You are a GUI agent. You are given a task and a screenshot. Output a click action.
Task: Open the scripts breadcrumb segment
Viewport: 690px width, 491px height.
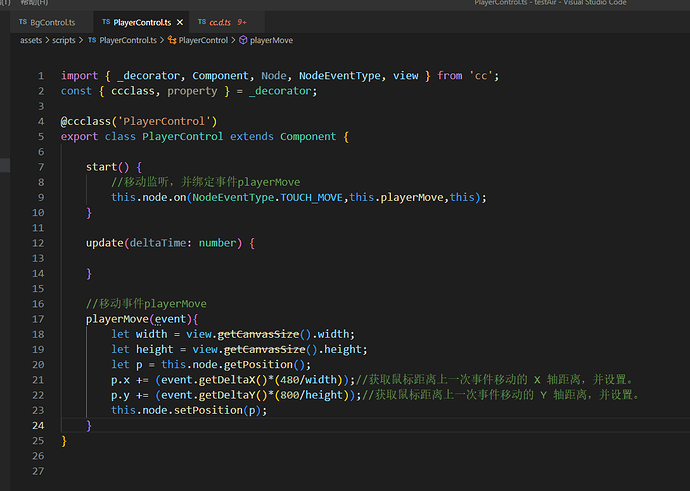pos(64,40)
